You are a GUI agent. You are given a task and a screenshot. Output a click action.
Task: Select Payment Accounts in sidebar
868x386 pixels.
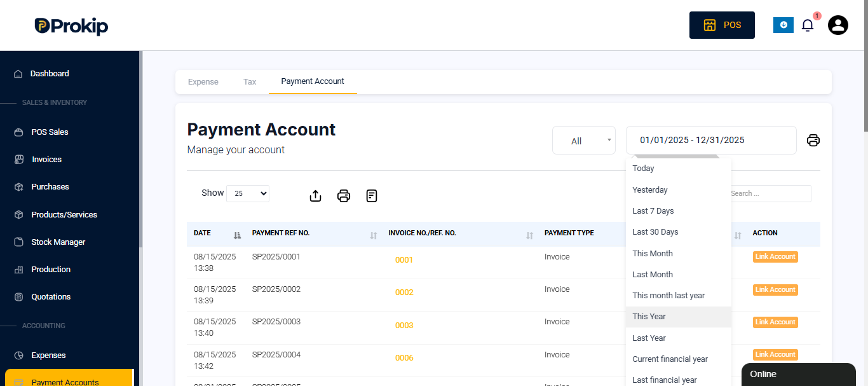click(69, 378)
